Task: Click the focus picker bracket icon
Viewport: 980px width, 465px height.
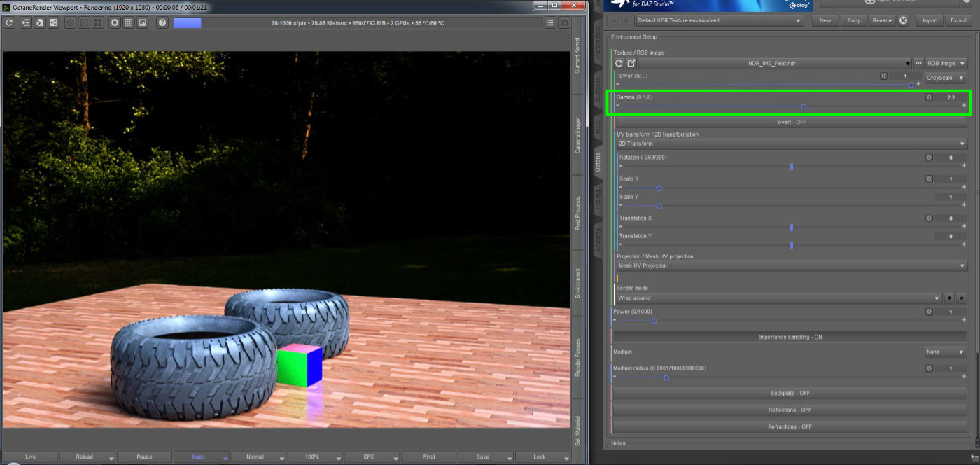Action: (85, 22)
